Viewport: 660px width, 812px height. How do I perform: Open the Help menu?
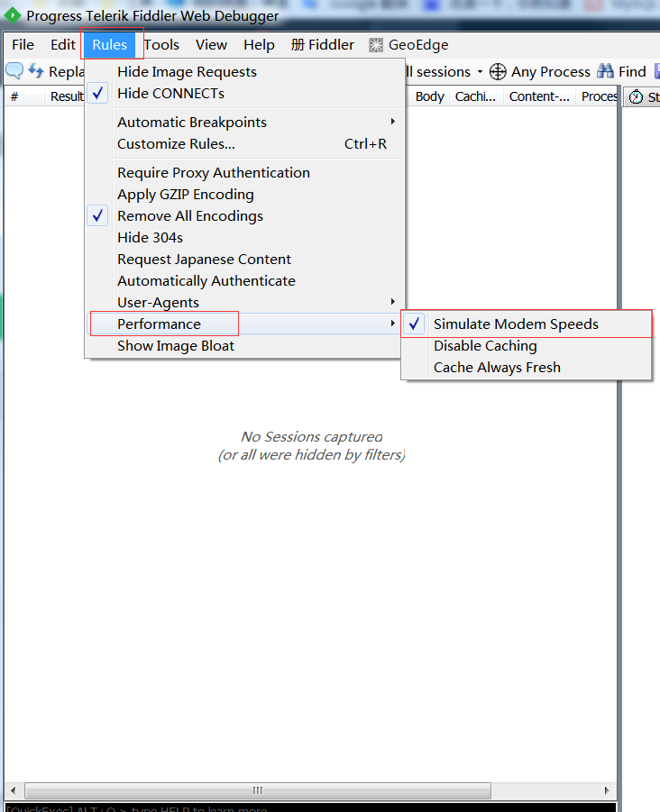259,45
